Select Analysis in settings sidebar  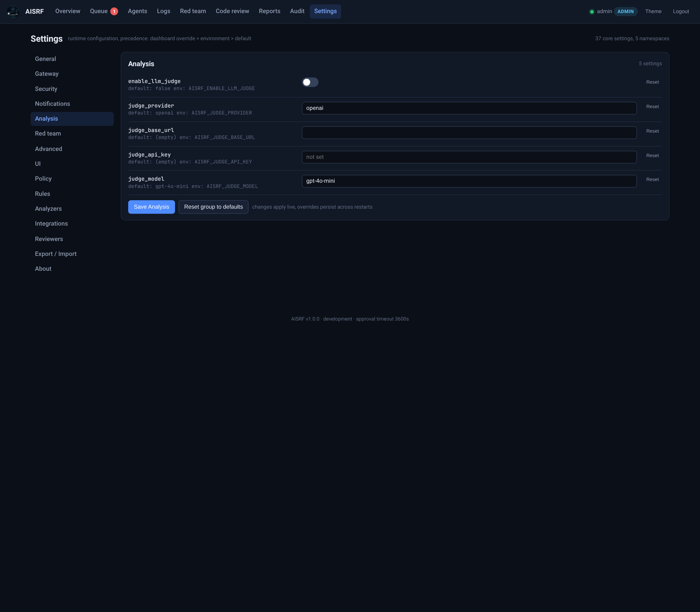72,119
